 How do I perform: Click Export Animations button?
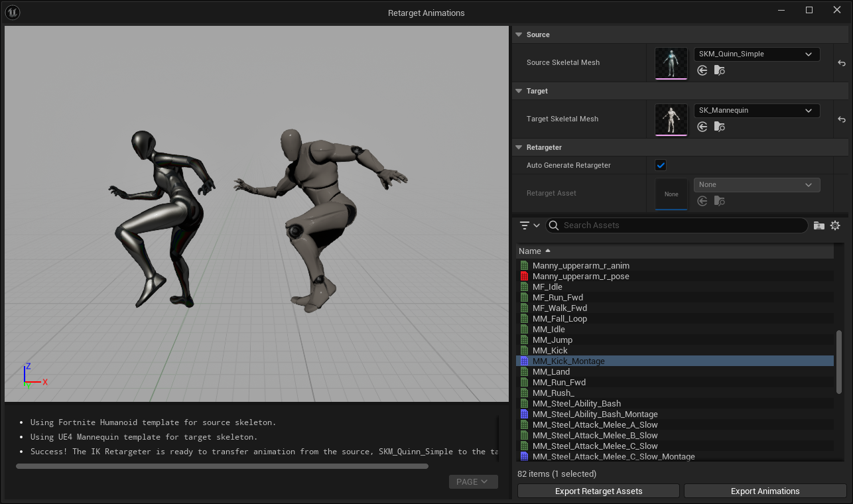765,491
